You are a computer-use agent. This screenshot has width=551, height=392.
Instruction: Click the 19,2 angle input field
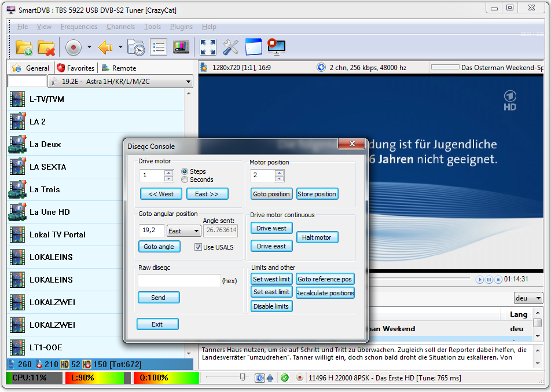click(152, 230)
